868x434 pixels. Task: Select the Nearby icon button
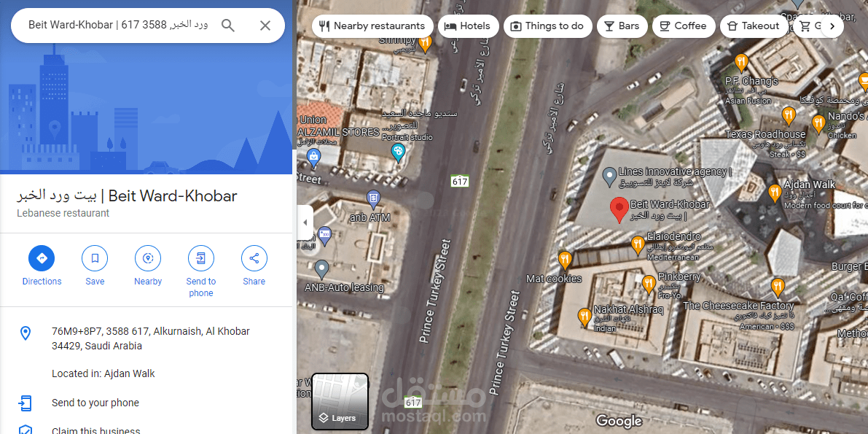coord(148,258)
